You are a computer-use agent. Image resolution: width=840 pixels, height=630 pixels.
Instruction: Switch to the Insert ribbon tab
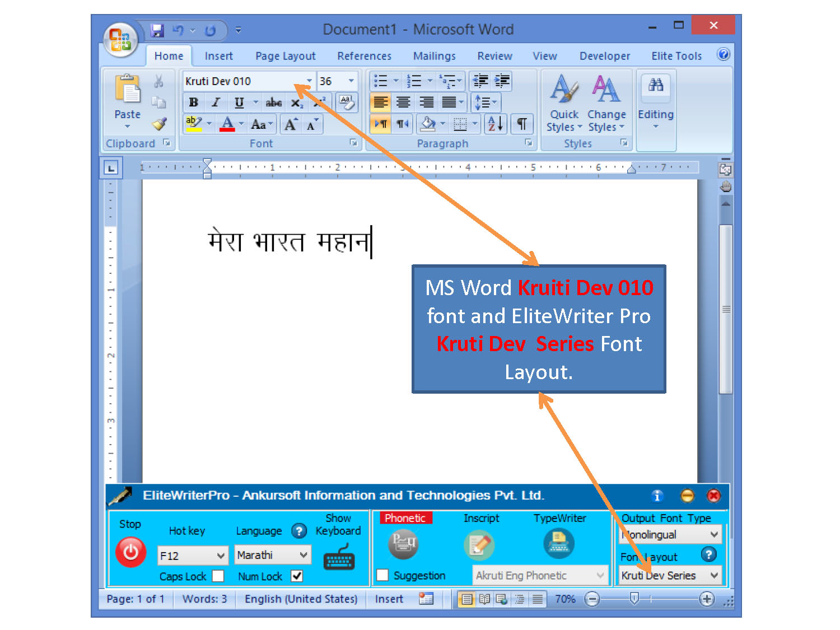(218, 56)
